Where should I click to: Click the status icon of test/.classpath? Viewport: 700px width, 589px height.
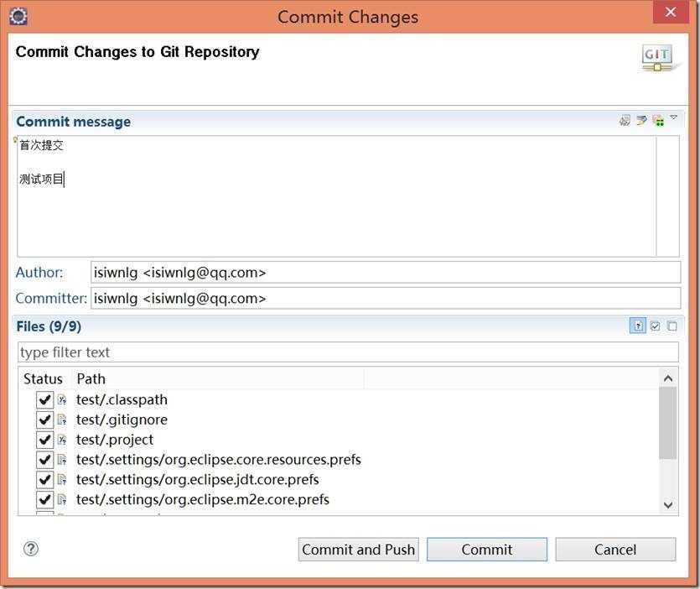[62, 399]
